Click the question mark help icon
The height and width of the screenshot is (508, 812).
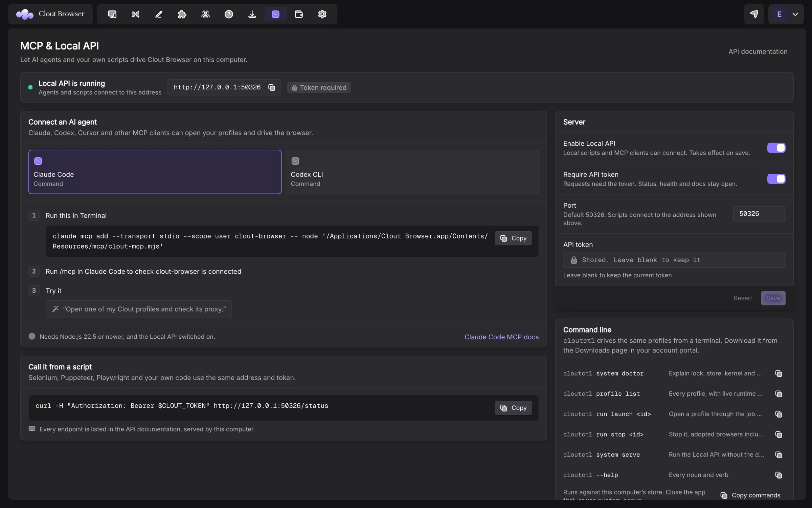(229, 14)
